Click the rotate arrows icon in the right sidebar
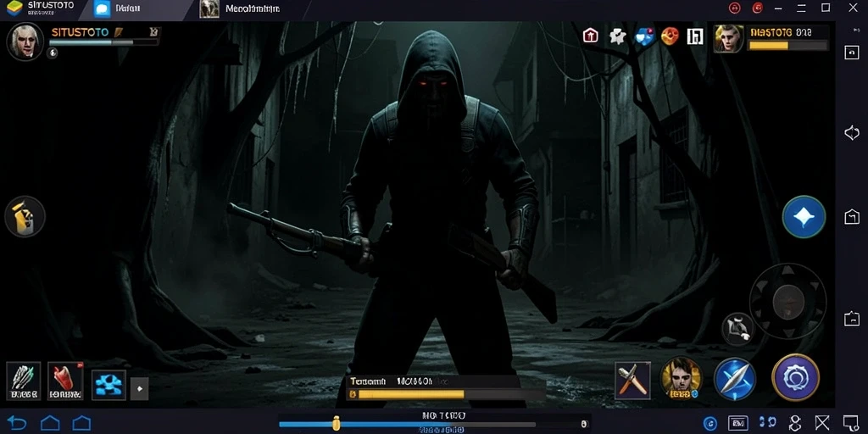Screen dimensions: 868x434 click(851, 133)
